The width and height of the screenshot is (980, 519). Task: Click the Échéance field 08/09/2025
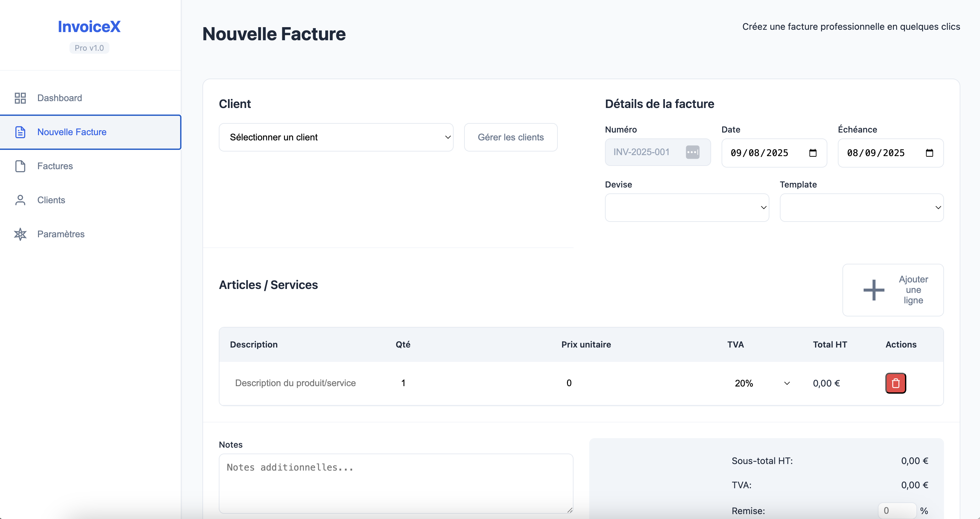891,153
